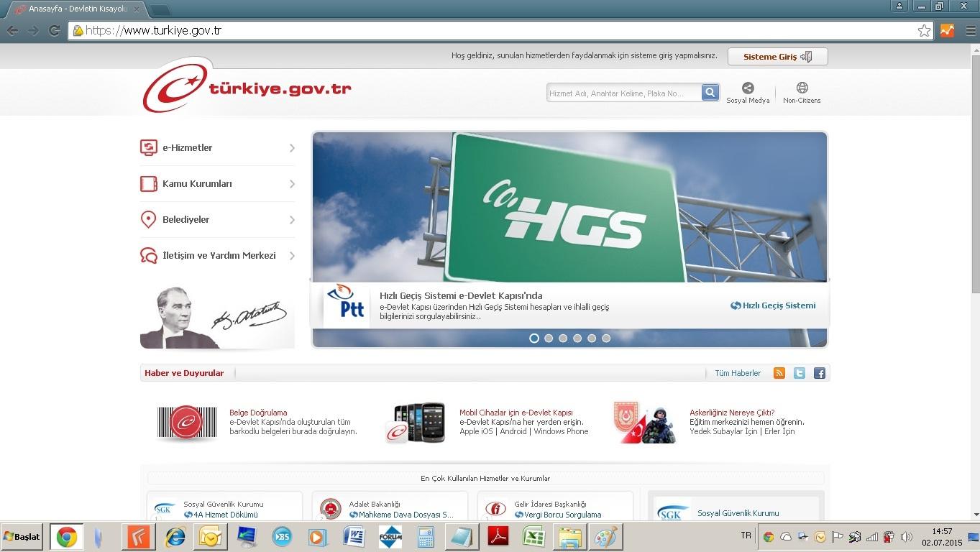Open the RSS feed icon
The height and width of the screenshot is (552, 980).
(779, 373)
